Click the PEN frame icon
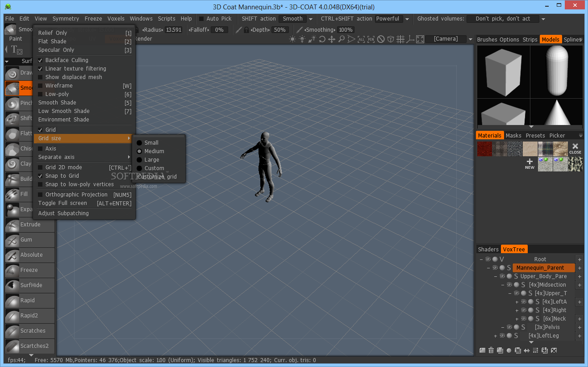Screen dimensions: 588x367 (x=371, y=39)
